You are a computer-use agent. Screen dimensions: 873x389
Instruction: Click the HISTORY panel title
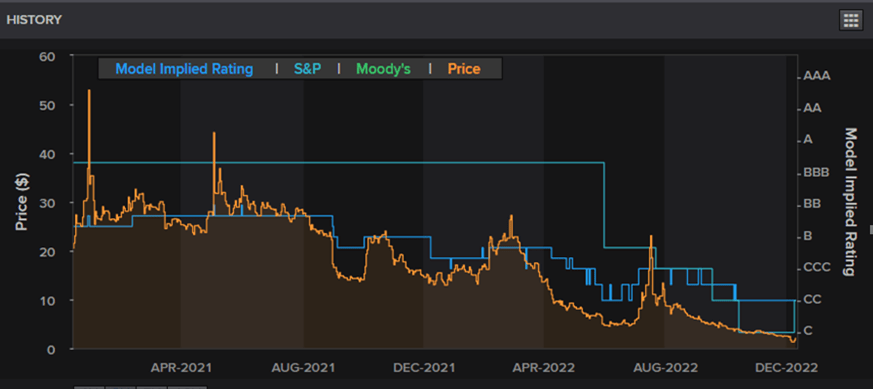pos(34,20)
